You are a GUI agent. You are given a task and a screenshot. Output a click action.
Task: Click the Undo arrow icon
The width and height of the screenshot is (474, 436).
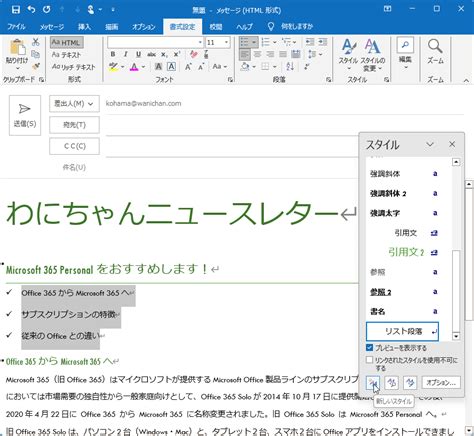(x=31, y=10)
